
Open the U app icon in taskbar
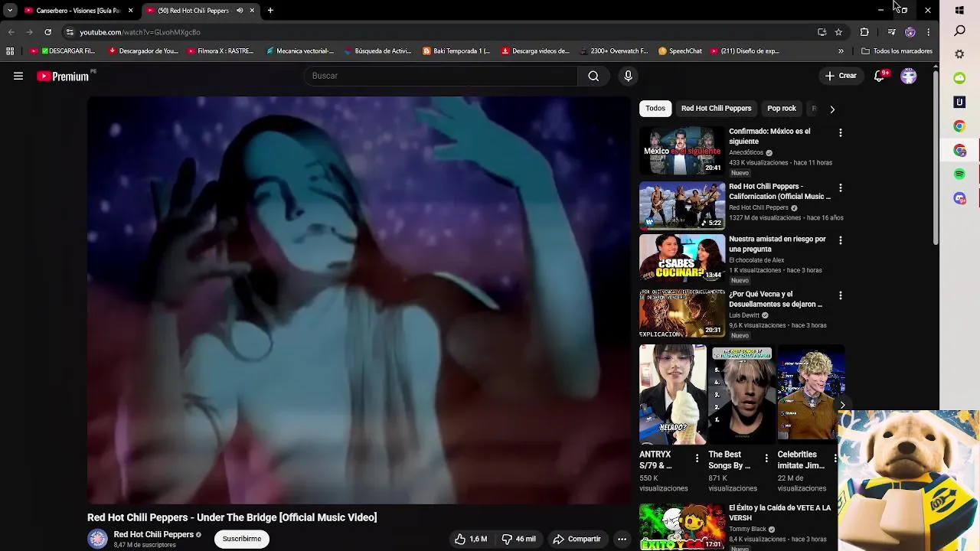(x=959, y=102)
